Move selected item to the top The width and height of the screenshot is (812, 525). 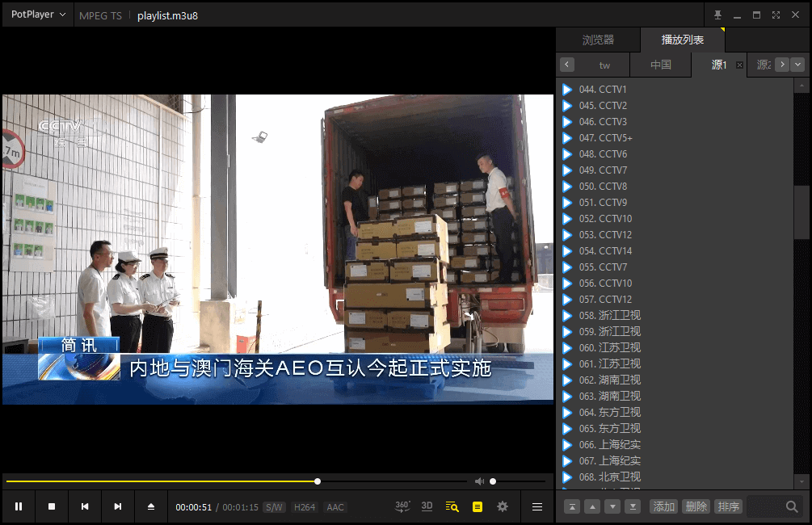coord(572,507)
